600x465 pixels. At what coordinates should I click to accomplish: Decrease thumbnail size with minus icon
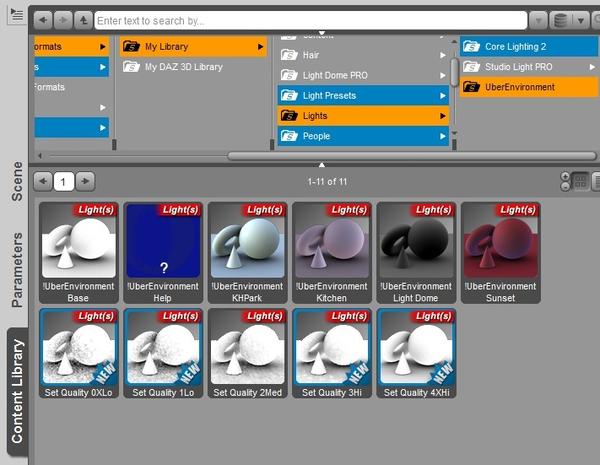[x=565, y=186]
